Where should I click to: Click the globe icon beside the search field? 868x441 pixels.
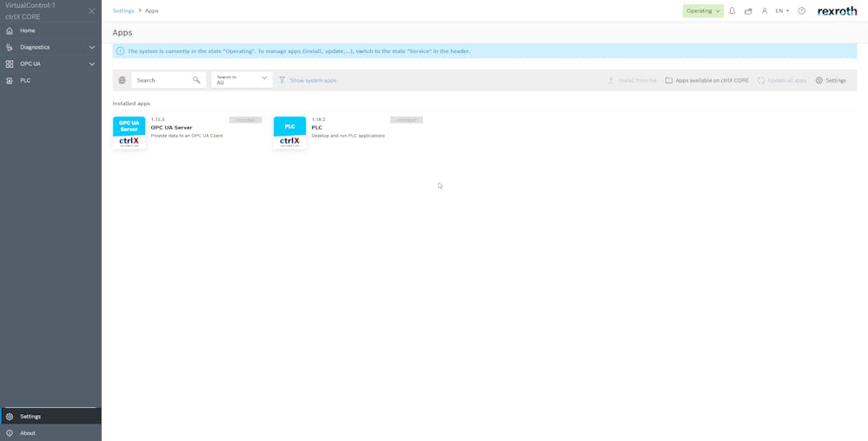click(122, 80)
